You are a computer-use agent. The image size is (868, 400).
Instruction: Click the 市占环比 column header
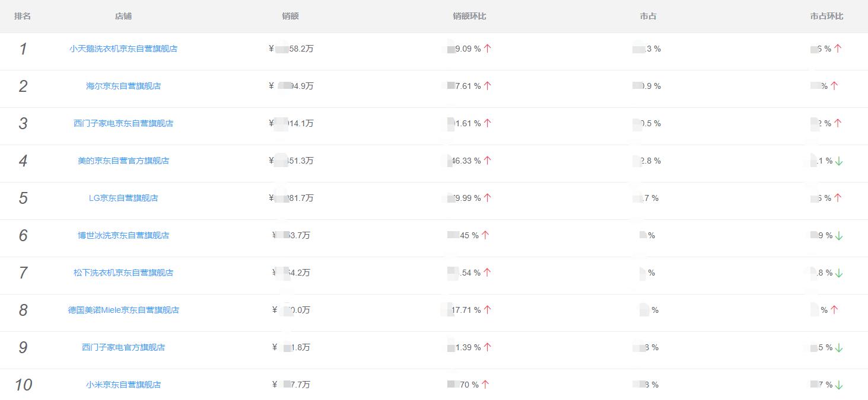click(826, 16)
